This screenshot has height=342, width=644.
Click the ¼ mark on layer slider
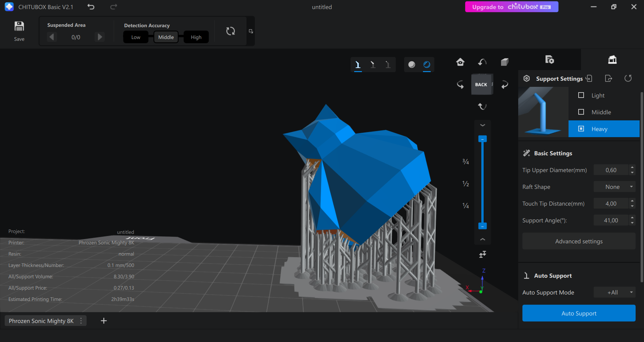pos(466,206)
